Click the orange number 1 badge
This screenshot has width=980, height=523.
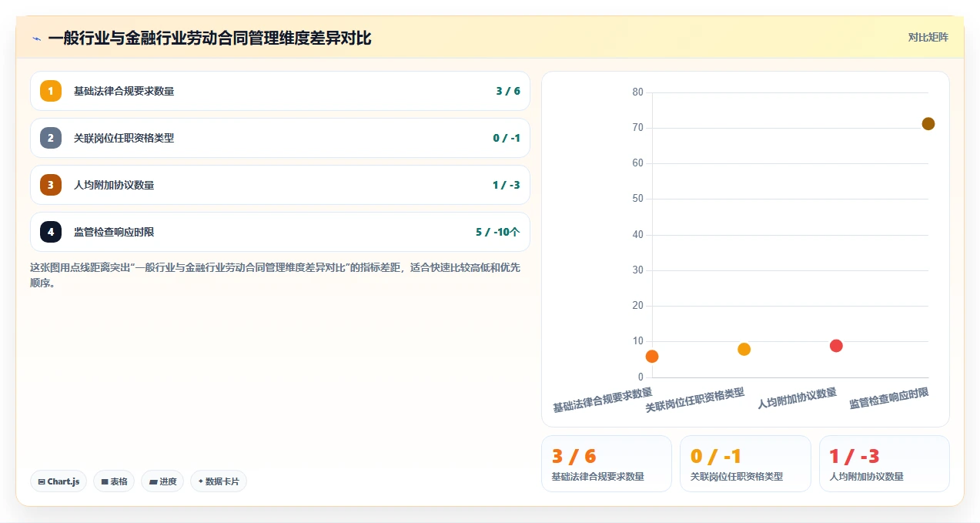pyautogui.click(x=51, y=91)
